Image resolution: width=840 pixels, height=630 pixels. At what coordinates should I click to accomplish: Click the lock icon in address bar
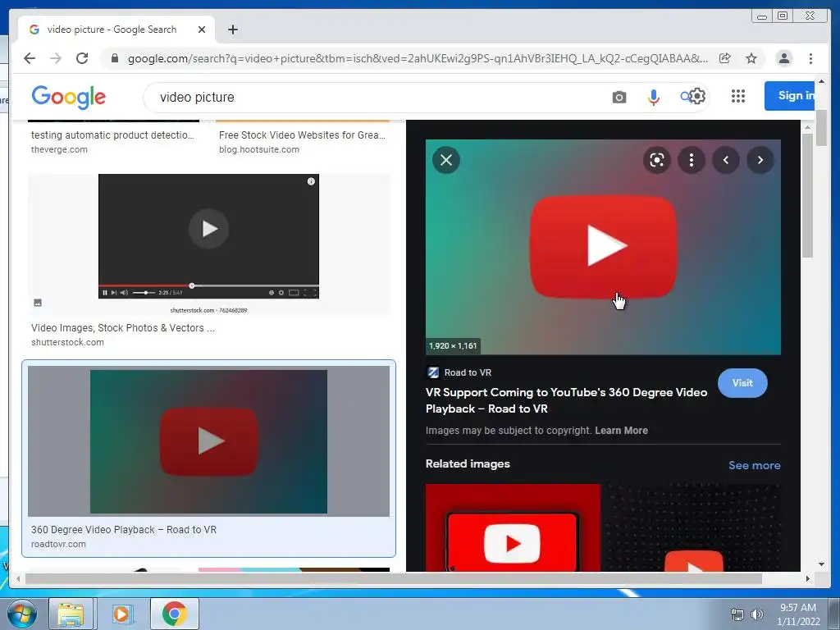[x=114, y=58]
